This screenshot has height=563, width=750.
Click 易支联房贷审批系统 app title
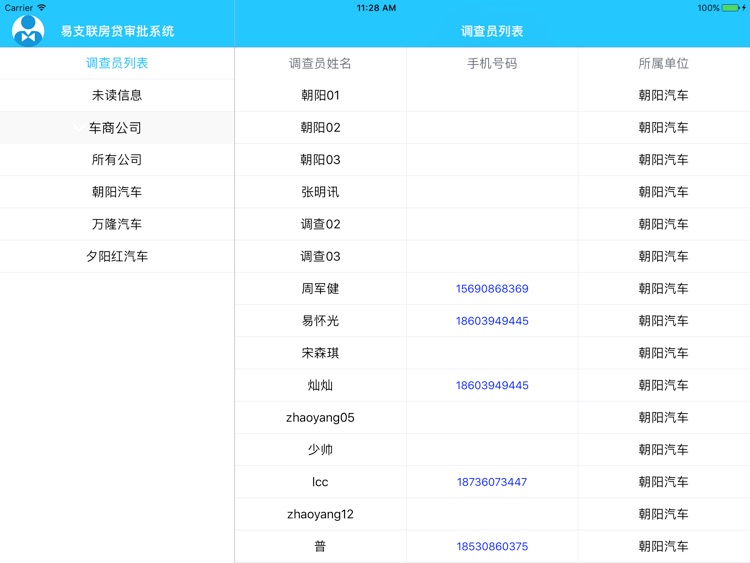coord(117,31)
